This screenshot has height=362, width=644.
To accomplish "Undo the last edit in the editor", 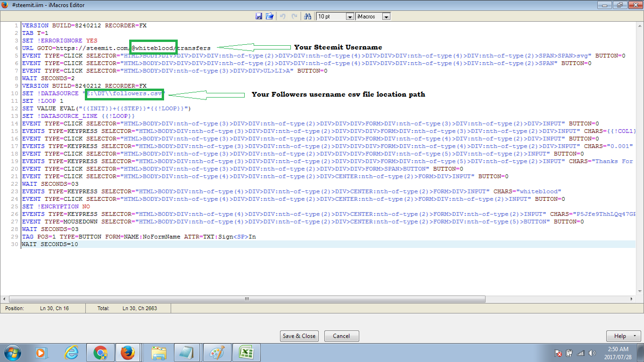I will tap(283, 16).
